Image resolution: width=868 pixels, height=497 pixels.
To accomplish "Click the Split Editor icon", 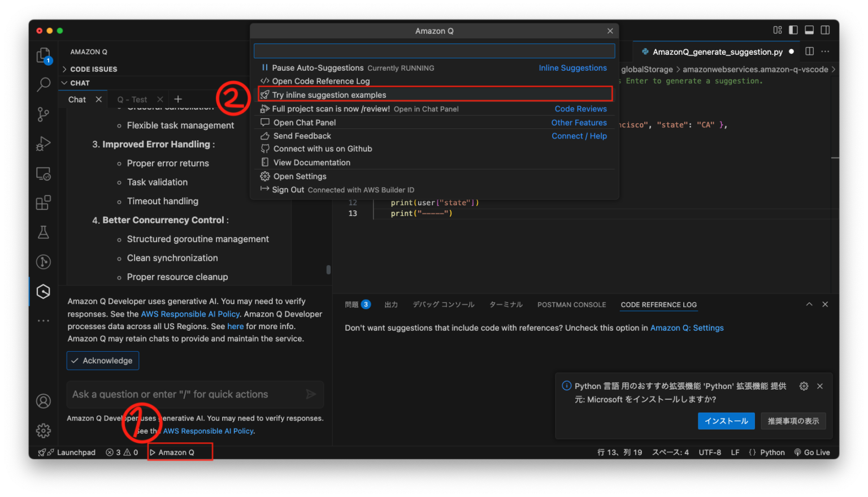I will [809, 51].
